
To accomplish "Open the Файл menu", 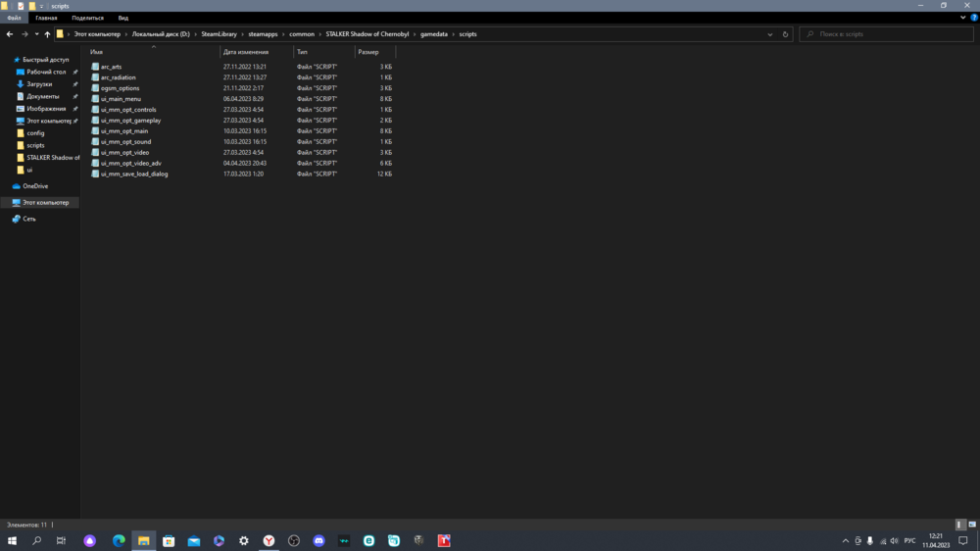I will [14, 18].
